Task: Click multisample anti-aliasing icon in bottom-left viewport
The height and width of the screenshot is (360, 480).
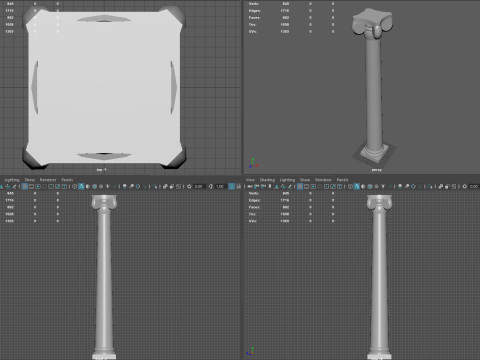Action: pos(138,187)
